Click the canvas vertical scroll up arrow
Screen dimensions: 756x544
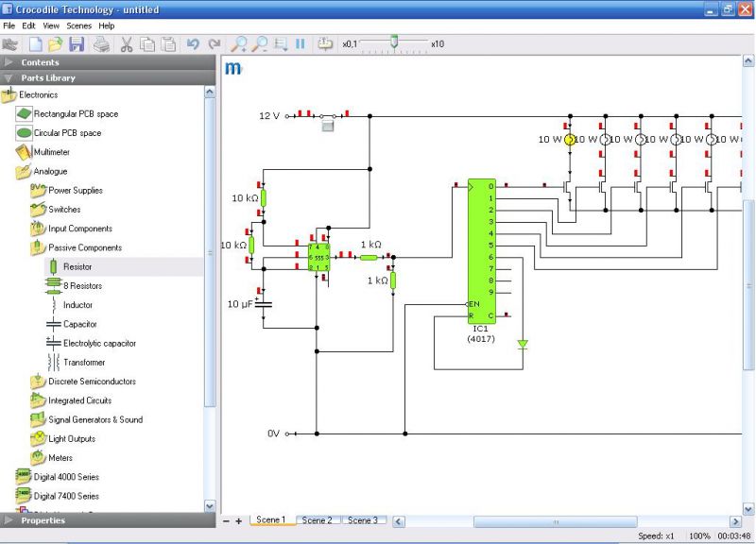click(747, 61)
